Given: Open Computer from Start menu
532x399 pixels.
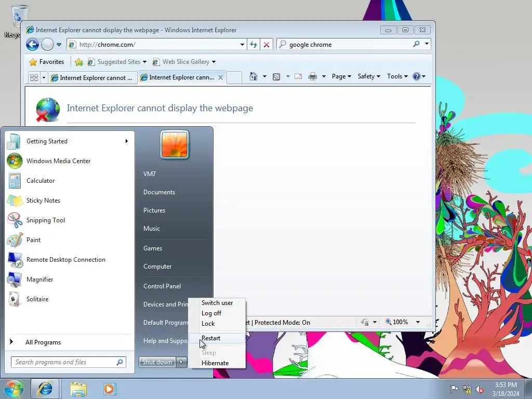Looking at the screenshot, I should (x=157, y=267).
